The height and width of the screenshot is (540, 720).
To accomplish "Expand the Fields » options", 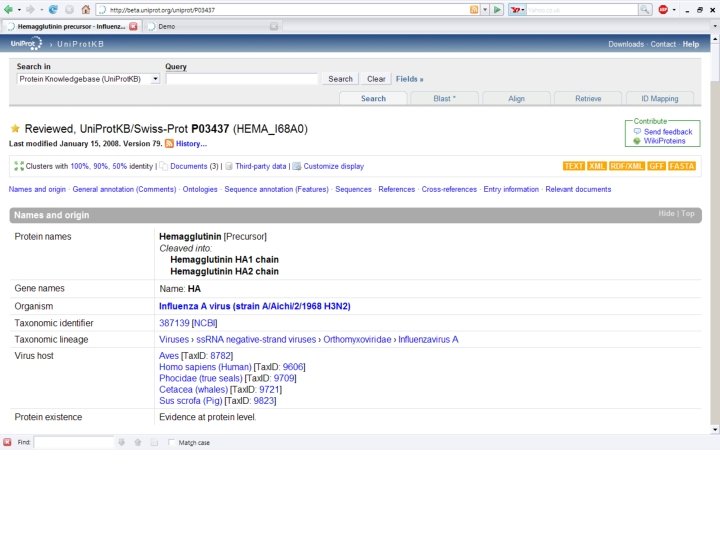I will coord(410,79).
